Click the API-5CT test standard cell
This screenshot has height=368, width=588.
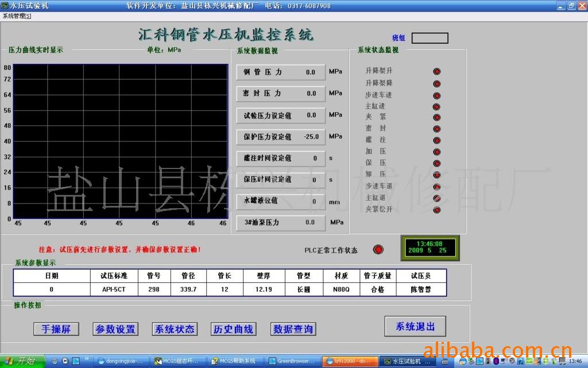114,290
